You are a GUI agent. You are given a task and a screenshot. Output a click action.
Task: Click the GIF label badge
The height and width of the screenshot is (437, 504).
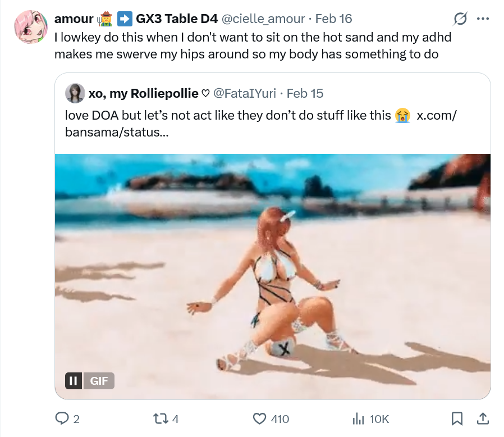pos(99,381)
